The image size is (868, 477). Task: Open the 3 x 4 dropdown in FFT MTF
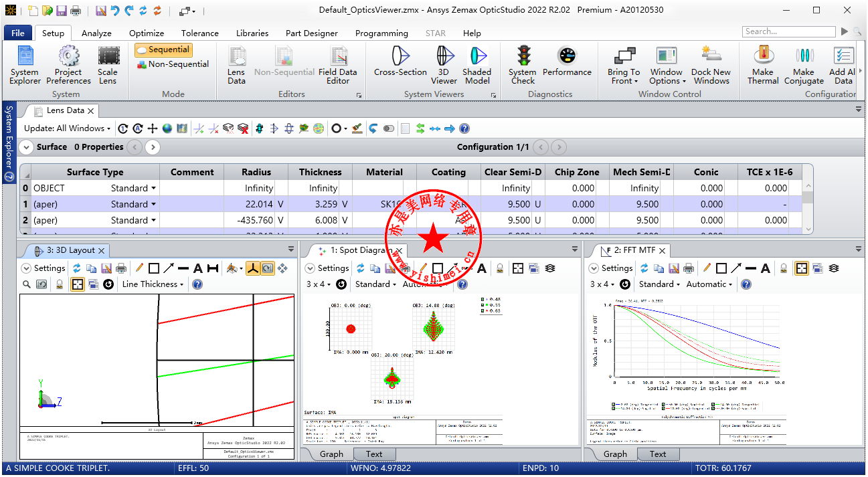[x=602, y=284]
